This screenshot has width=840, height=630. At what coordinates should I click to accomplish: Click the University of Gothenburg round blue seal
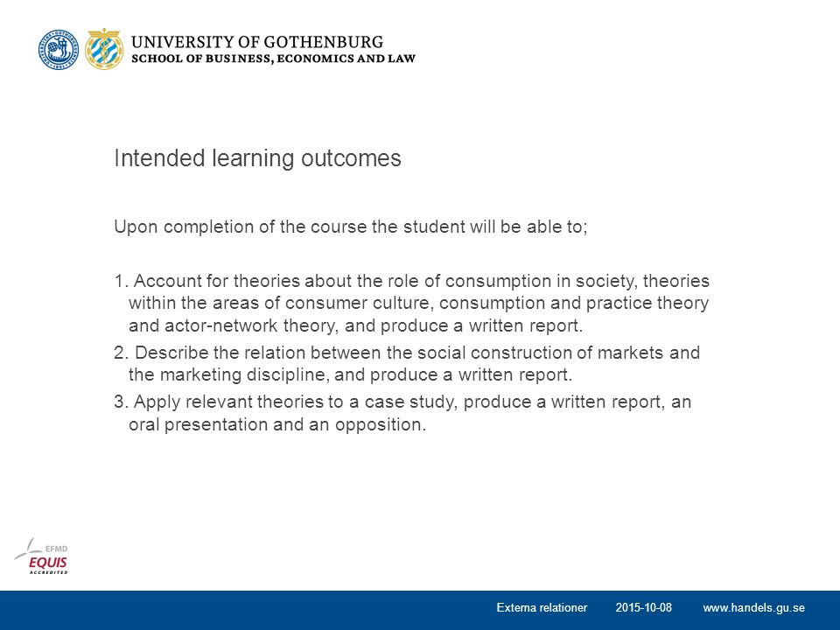pos(59,49)
